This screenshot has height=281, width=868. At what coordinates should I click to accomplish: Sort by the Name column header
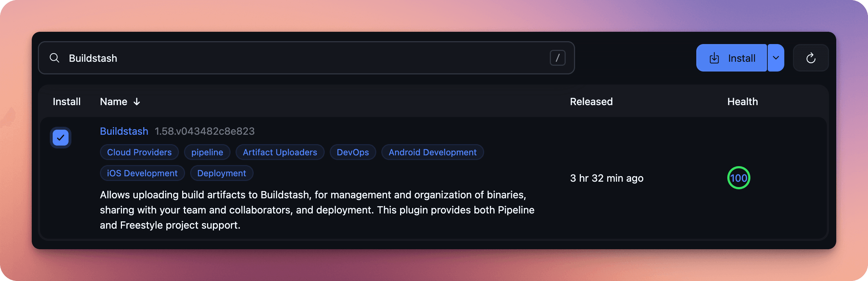(x=120, y=101)
